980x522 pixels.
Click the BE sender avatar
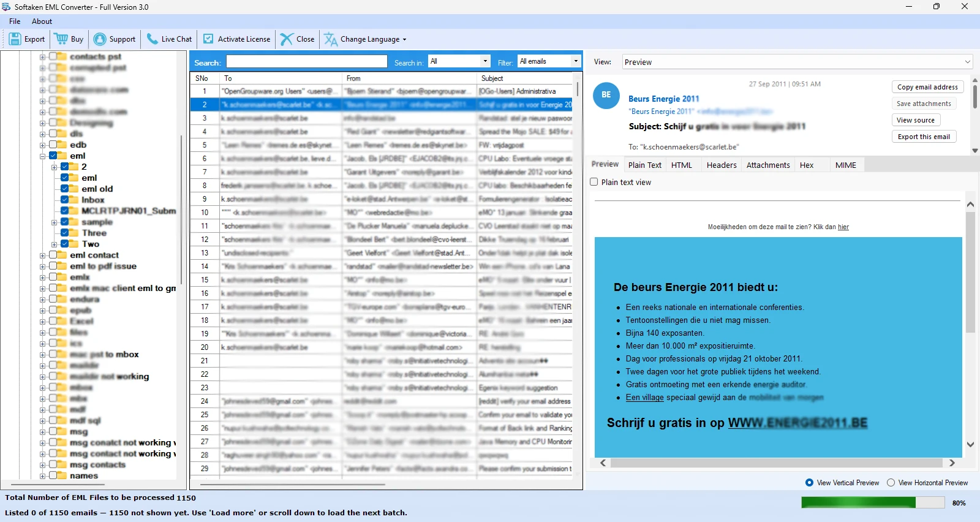click(606, 95)
